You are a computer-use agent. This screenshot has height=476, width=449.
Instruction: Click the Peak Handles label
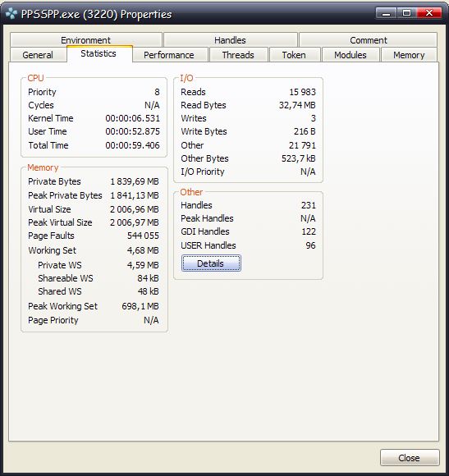pyautogui.click(x=207, y=218)
